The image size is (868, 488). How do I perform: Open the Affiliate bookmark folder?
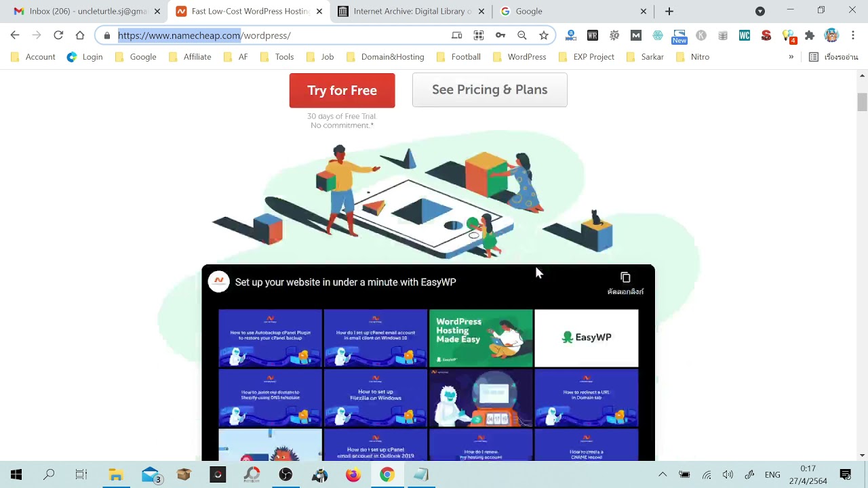pyautogui.click(x=189, y=57)
